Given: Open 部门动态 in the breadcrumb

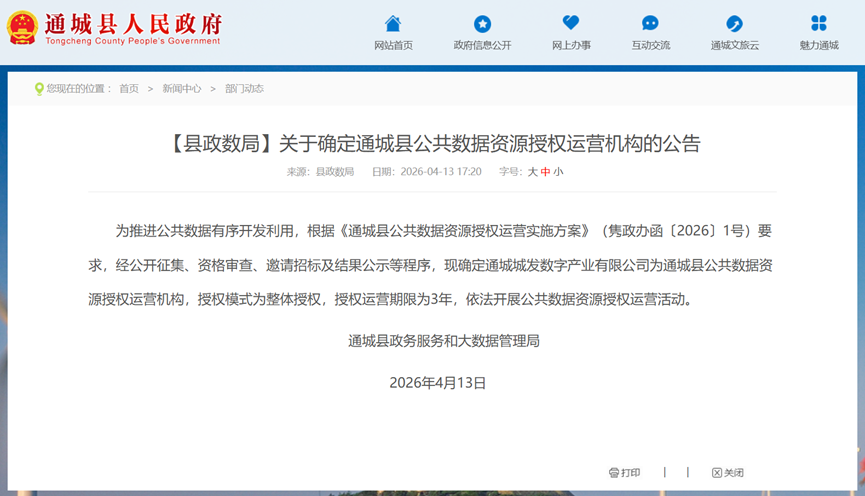Looking at the screenshot, I should tap(244, 89).
